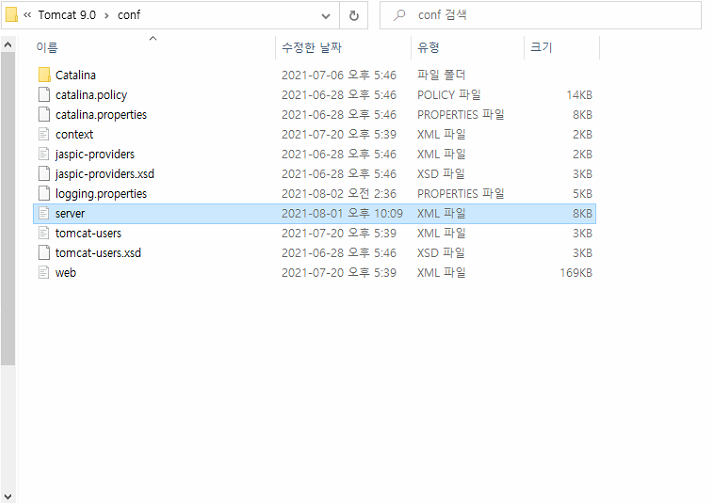Click the vertical scrollbar thumb
The height and width of the screenshot is (503, 713).
(x=8, y=208)
